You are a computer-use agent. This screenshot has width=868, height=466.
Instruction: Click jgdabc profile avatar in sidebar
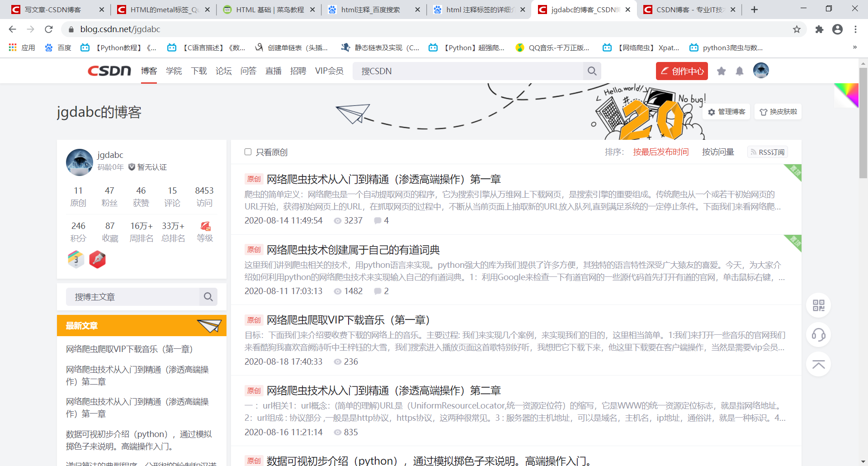coord(80,162)
